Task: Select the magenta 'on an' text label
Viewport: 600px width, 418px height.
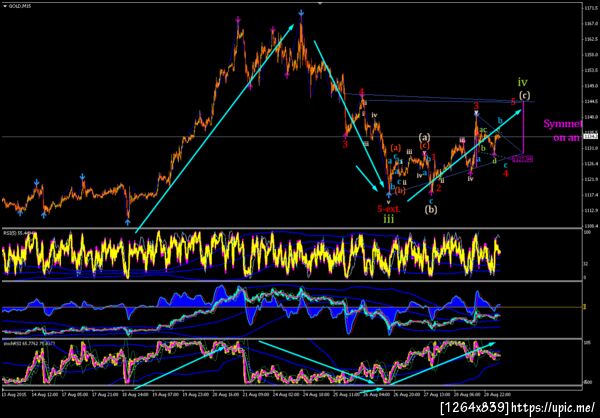Action: click(x=566, y=138)
